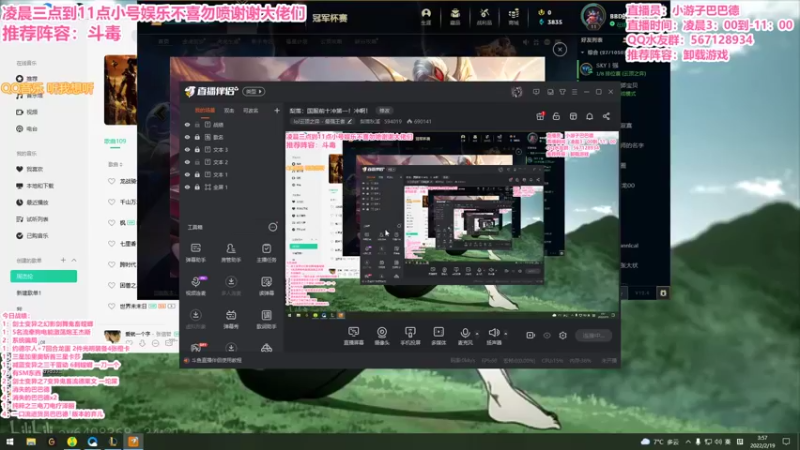Open 本地和下载 in QQ Music sidebar
Image resolution: width=800 pixels, height=450 pixels.
click(35, 186)
